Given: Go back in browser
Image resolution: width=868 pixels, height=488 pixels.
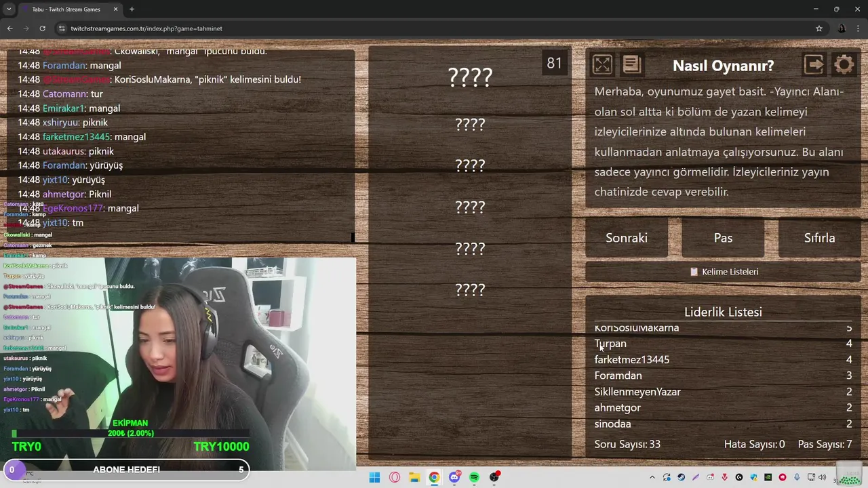Looking at the screenshot, I should click(9, 28).
